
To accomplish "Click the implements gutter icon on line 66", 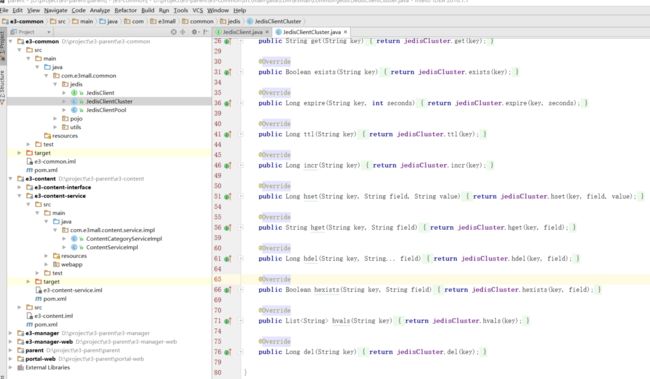I will [x=228, y=290].
